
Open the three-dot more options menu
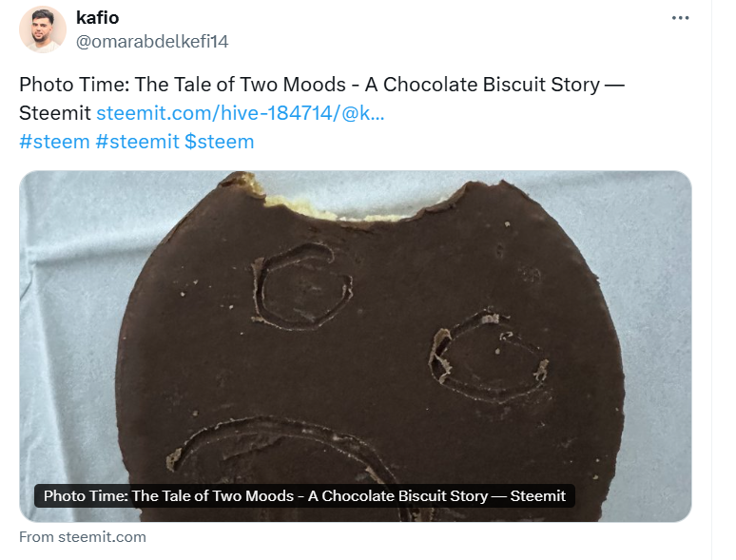pyautogui.click(x=680, y=18)
